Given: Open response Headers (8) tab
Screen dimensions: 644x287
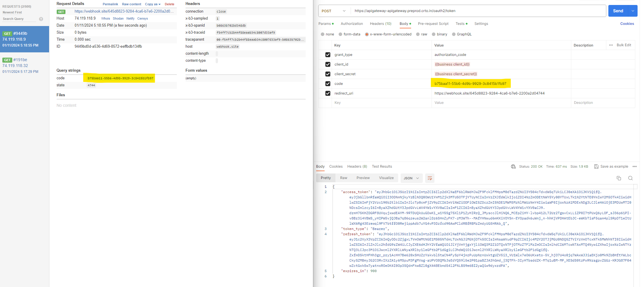Looking at the screenshot, I should click(357, 166).
